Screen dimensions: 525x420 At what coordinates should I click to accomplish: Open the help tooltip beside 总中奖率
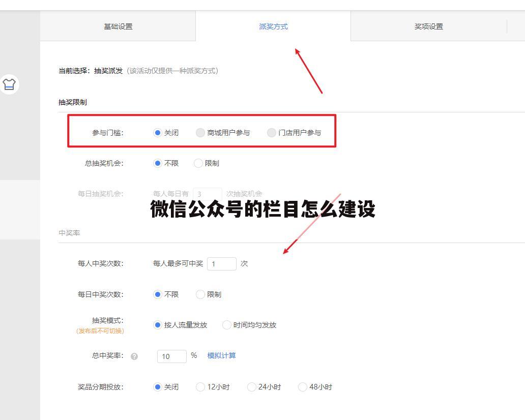(134, 356)
